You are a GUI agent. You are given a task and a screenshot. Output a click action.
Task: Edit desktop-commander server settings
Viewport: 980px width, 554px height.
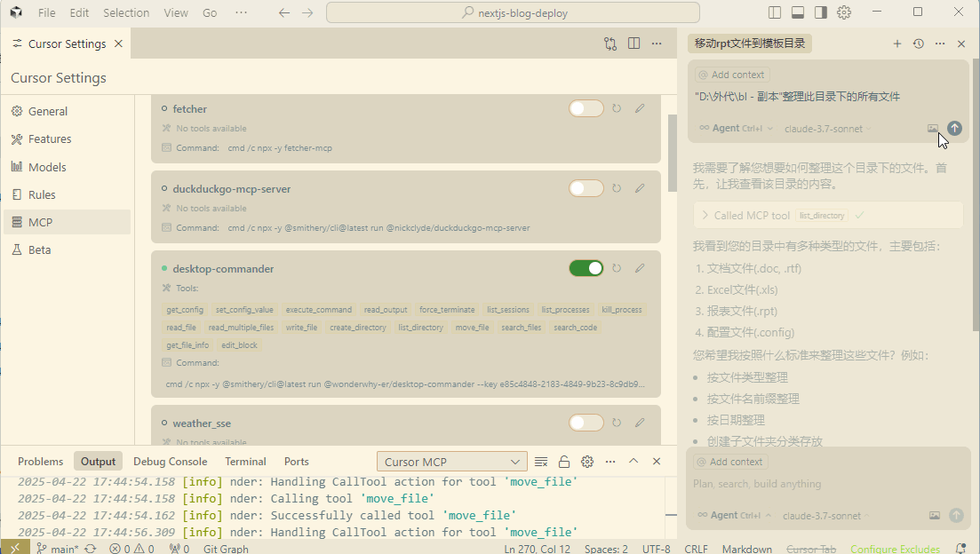(640, 268)
